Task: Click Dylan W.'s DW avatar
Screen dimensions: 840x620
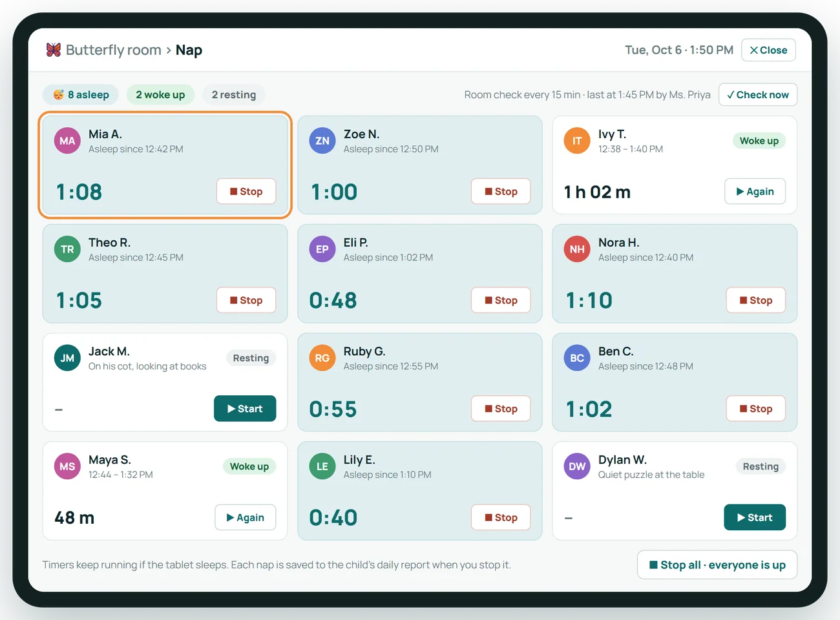Action: [x=577, y=466]
